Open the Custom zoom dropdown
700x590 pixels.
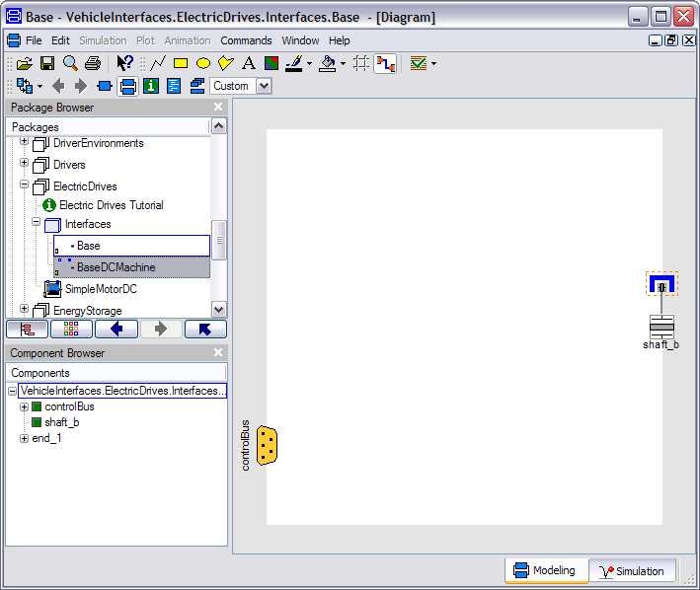pyautogui.click(x=264, y=86)
